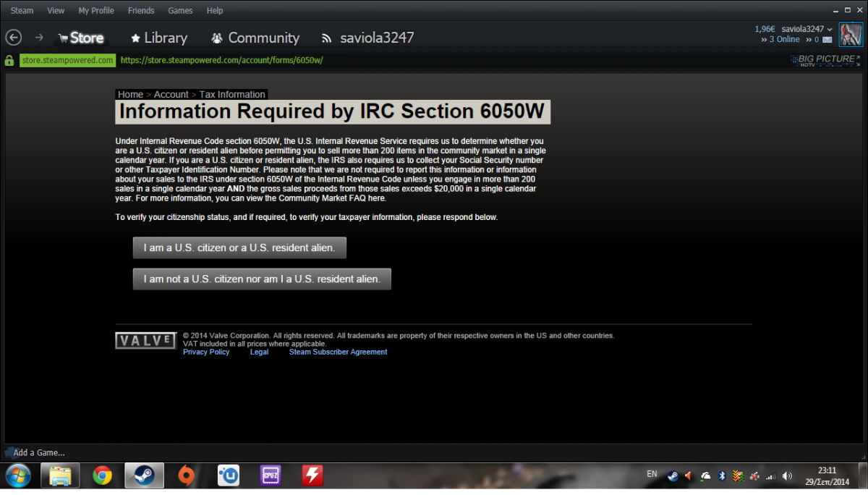
Task: Open the Store tab
Action: point(80,38)
